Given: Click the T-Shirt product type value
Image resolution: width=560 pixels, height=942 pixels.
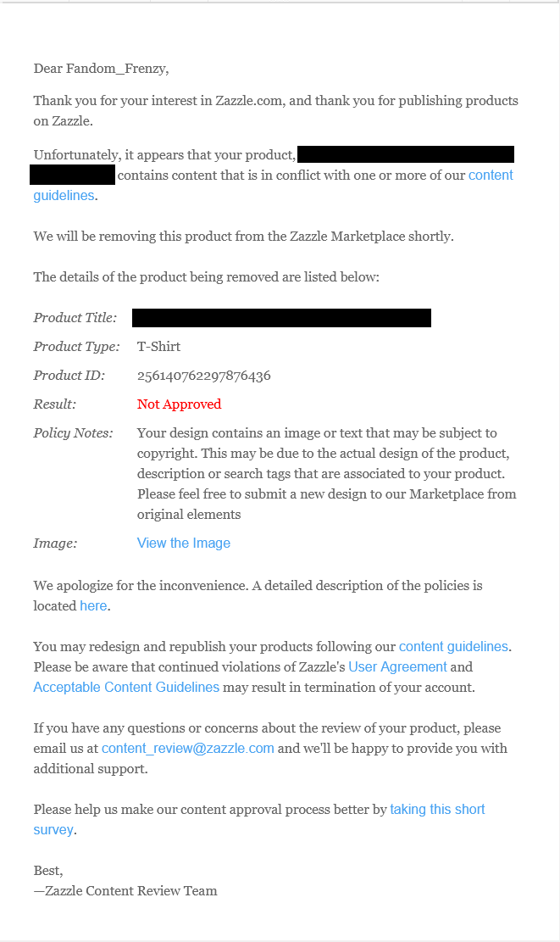Looking at the screenshot, I should pos(158,347).
